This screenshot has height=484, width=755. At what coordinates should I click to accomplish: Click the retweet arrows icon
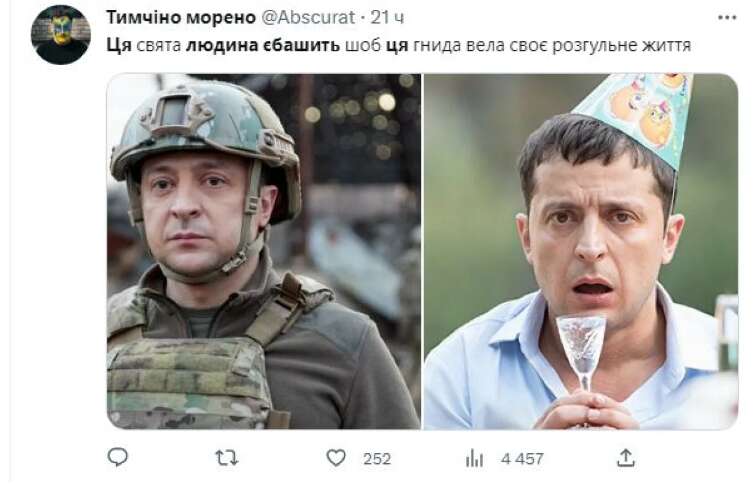226,458
